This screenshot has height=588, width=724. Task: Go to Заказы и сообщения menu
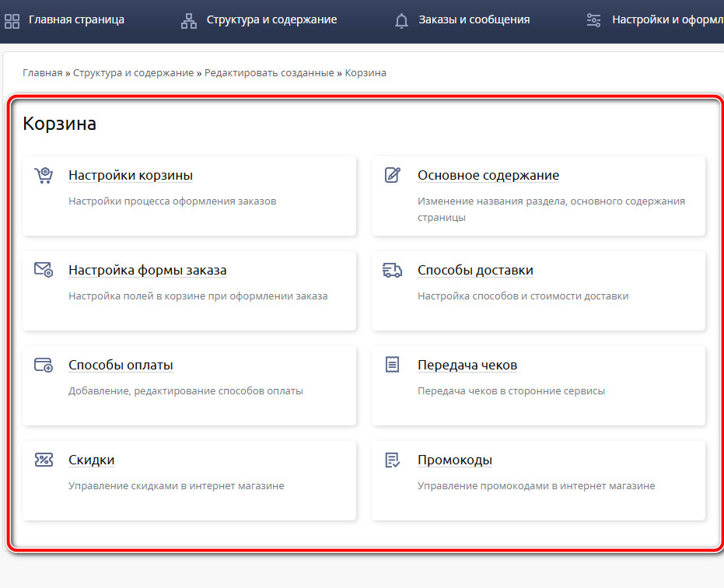pos(474,20)
